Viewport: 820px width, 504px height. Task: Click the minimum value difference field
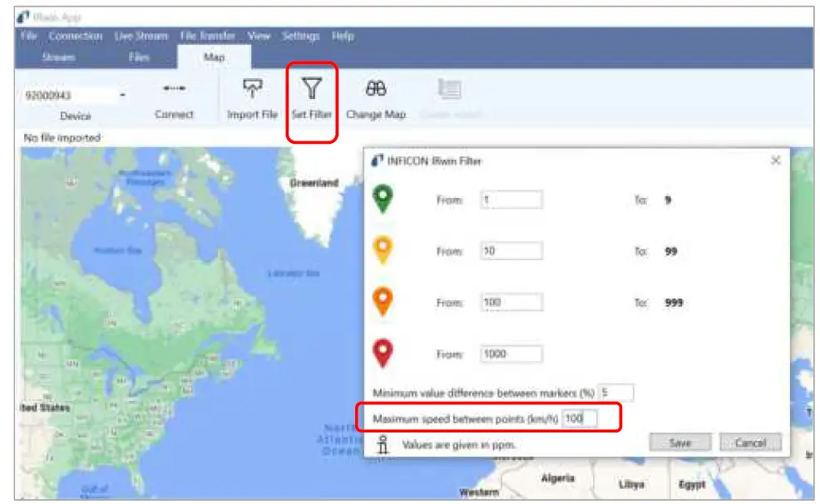[x=616, y=392]
